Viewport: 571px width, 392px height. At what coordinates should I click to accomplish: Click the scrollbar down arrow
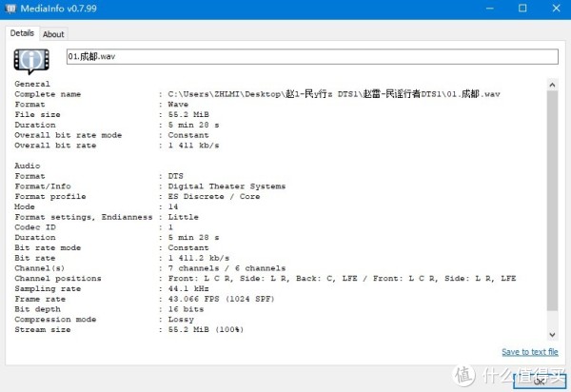pyautogui.click(x=552, y=335)
